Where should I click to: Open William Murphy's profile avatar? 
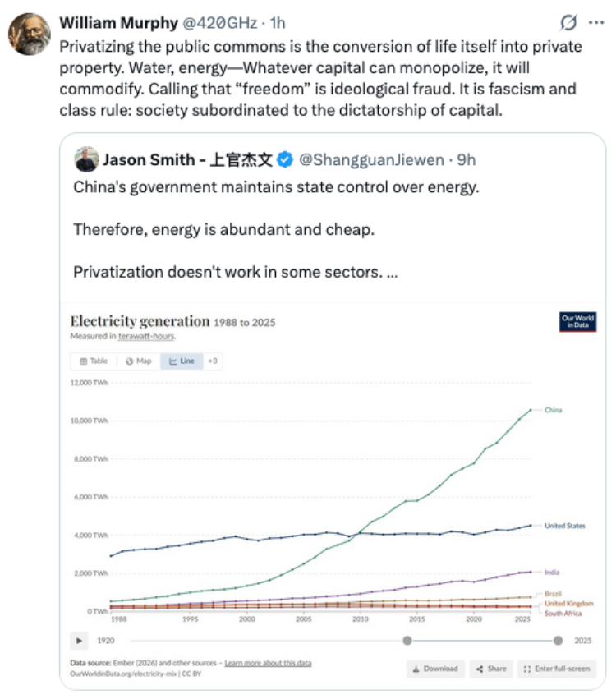pos(30,34)
